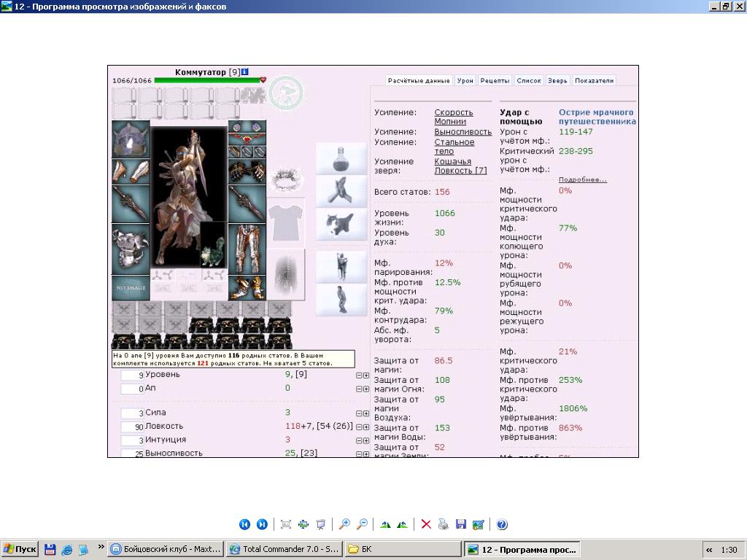The height and width of the screenshot is (560, 747).
Task: Increase Сила with its plus button
Action: 366,413
